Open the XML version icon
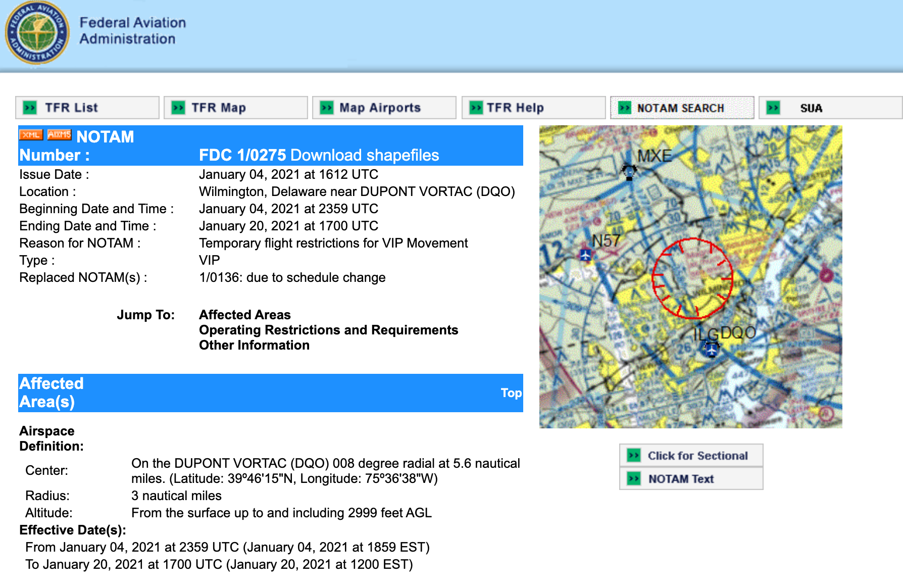903x588 pixels. click(x=31, y=135)
